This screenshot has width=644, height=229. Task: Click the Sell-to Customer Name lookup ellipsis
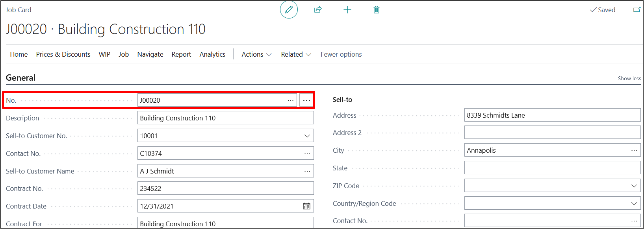point(307,171)
